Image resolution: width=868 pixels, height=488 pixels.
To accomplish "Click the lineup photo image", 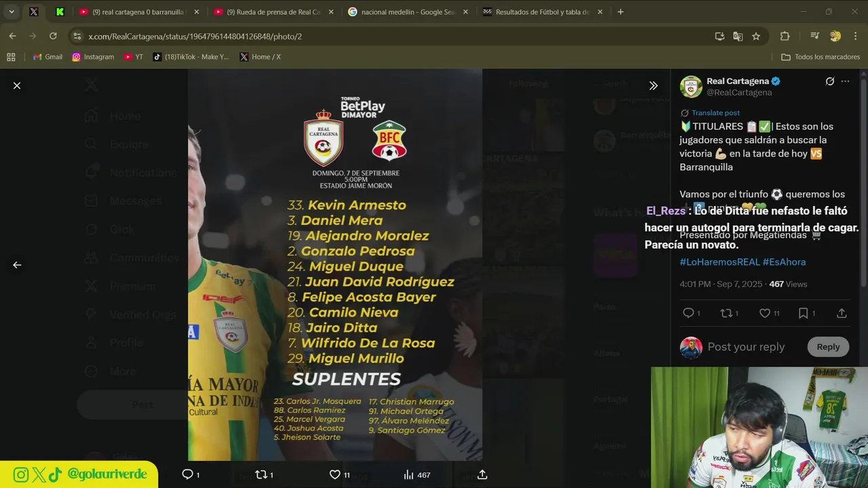I will click(335, 265).
